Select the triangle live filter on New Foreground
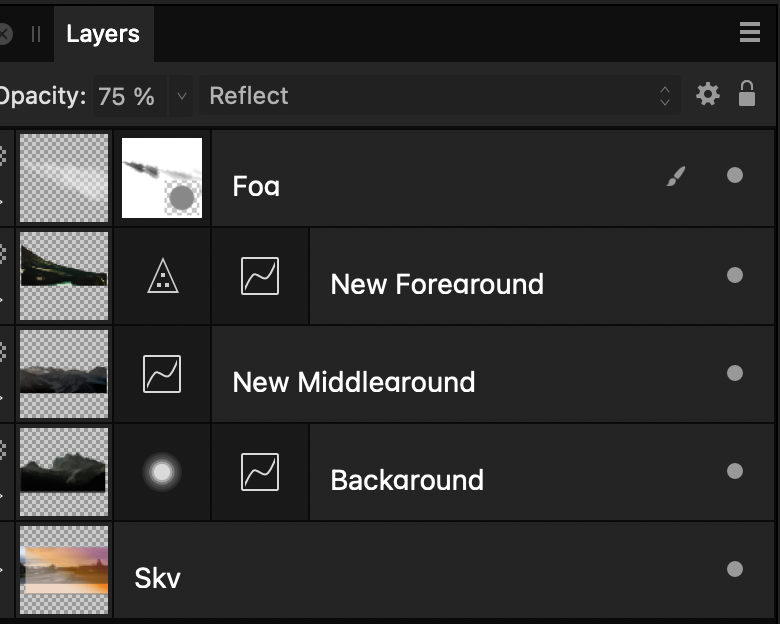Image resolution: width=780 pixels, height=624 pixels. coord(162,276)
